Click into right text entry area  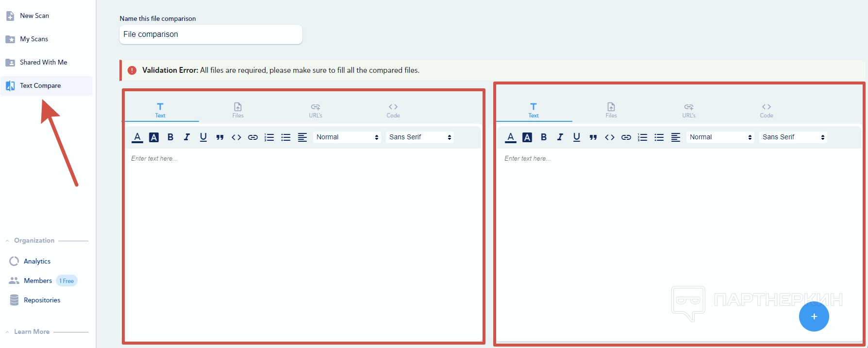[679, 245]
